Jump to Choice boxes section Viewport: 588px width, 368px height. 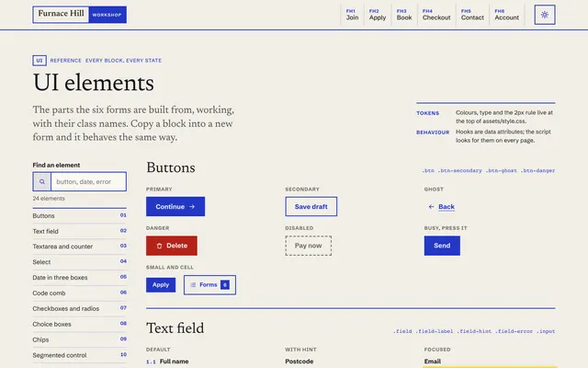click(80, 324)
